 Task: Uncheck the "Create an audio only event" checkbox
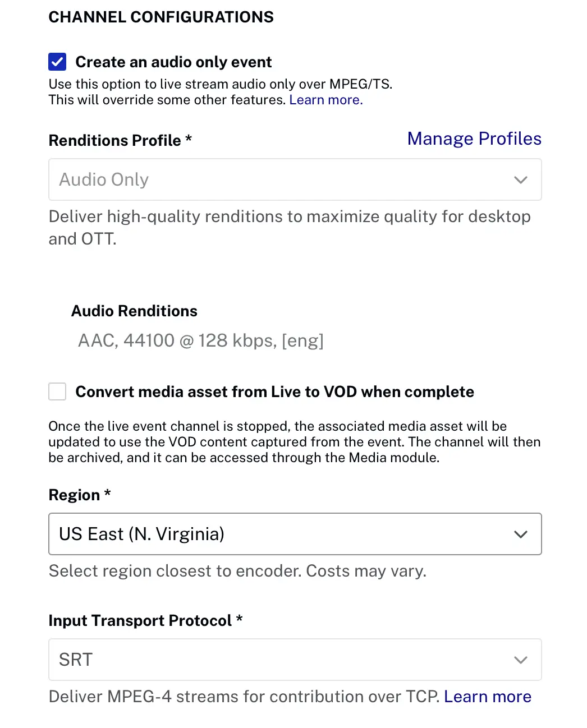point(57,62)
